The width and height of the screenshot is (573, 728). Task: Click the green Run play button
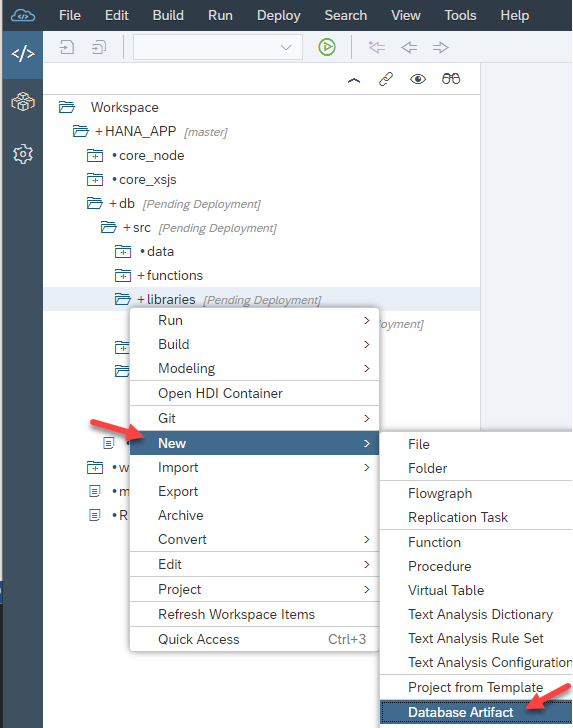coord(327,47)
